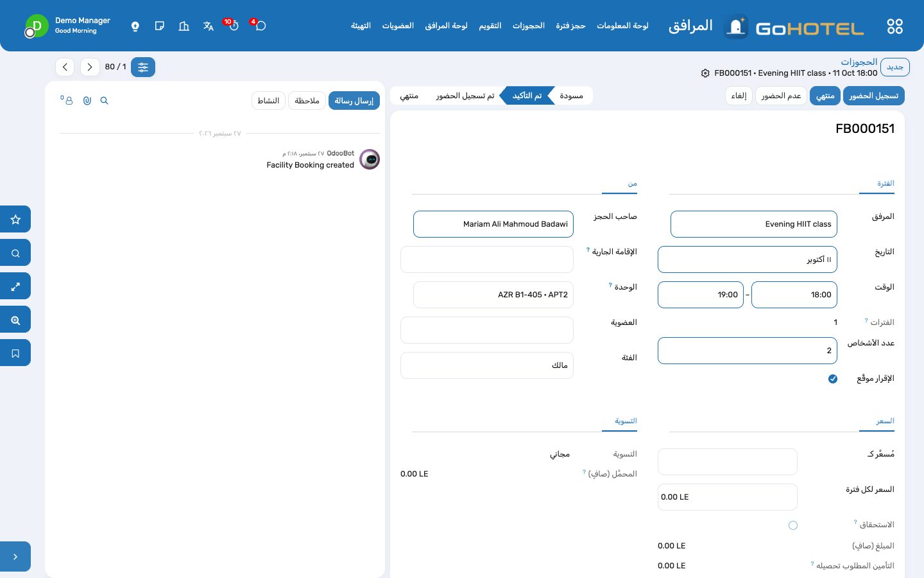
Task: Open the apps grid menu icon
Action: pyautogui.click(x=894, y=26)
